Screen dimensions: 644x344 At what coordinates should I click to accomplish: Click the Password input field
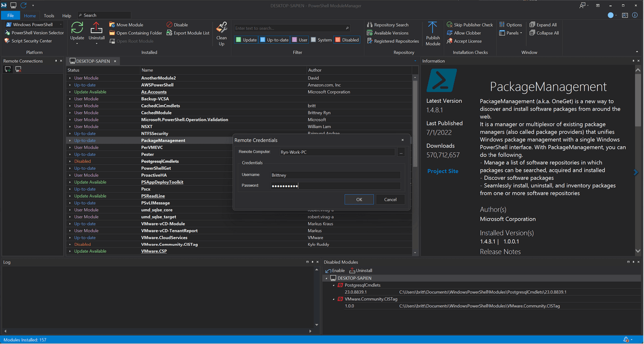click(335, 186)
